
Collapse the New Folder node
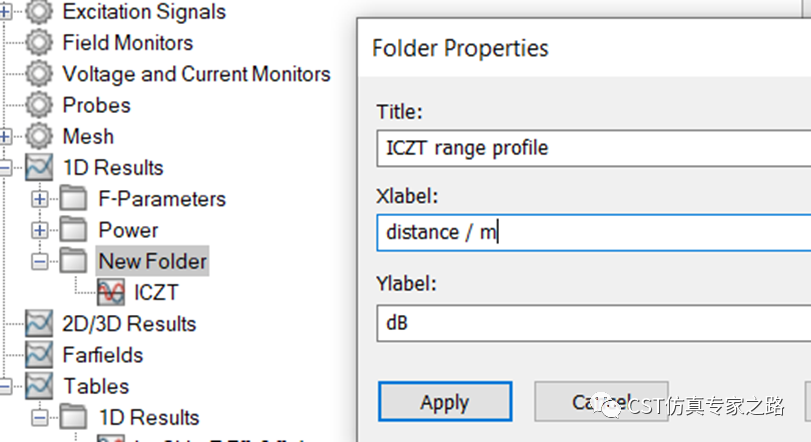click(x=39, y=262)
